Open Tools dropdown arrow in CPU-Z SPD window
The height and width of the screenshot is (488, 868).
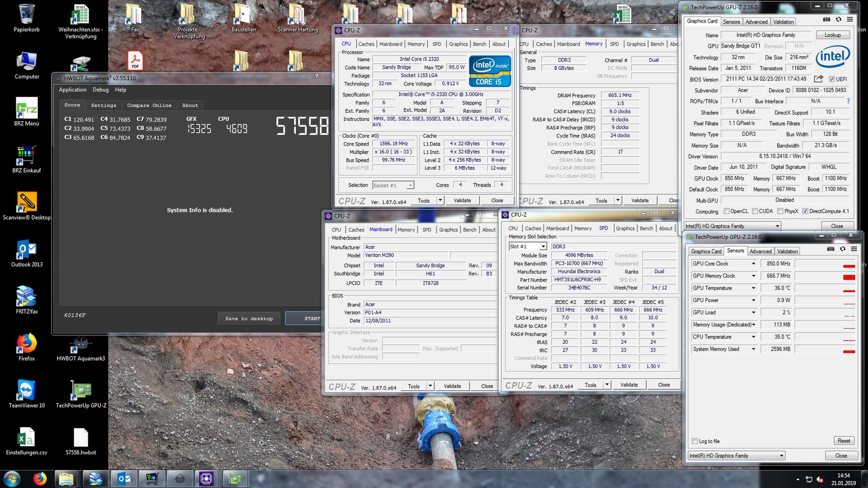click(607, 385)
